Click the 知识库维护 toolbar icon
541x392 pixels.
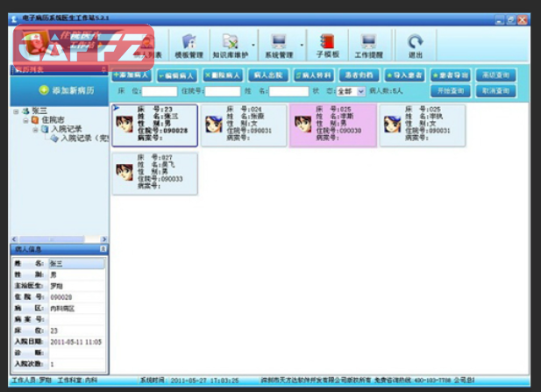[231, 44]
